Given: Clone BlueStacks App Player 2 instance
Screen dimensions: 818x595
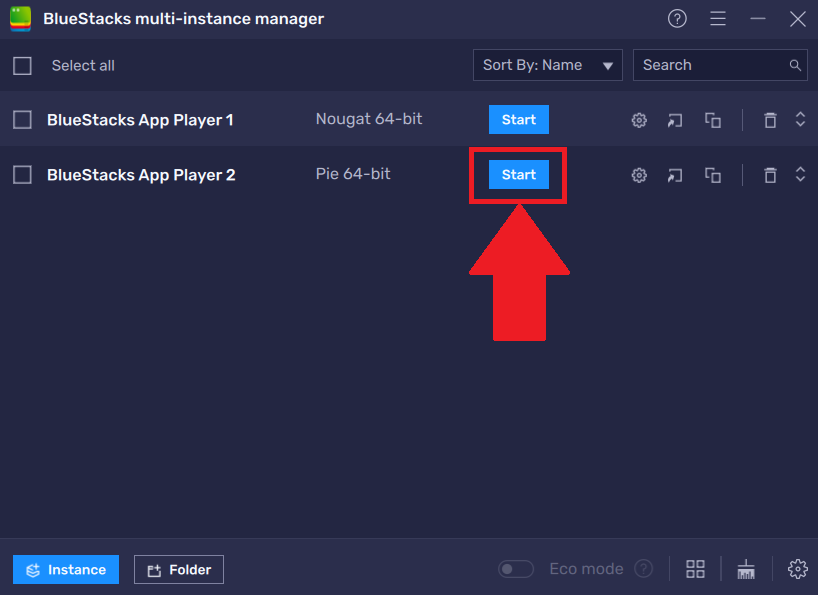Looking at the screenshot, I should 713,175.
